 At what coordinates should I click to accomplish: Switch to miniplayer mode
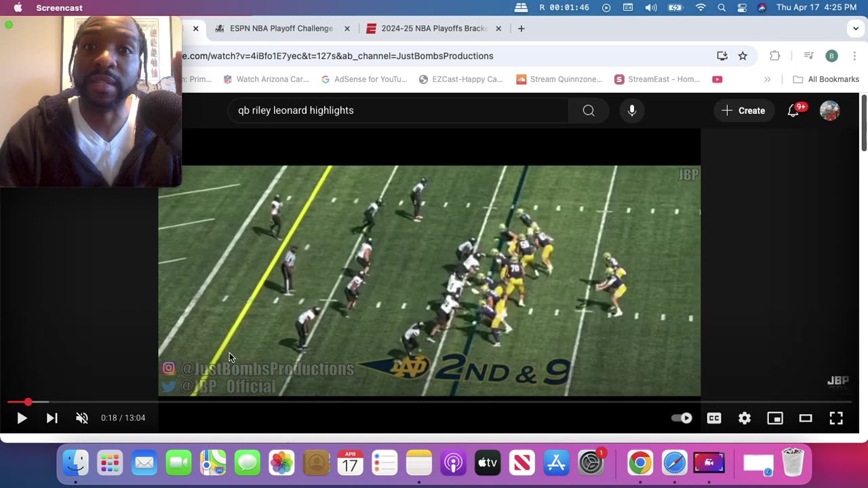(775, 418)
